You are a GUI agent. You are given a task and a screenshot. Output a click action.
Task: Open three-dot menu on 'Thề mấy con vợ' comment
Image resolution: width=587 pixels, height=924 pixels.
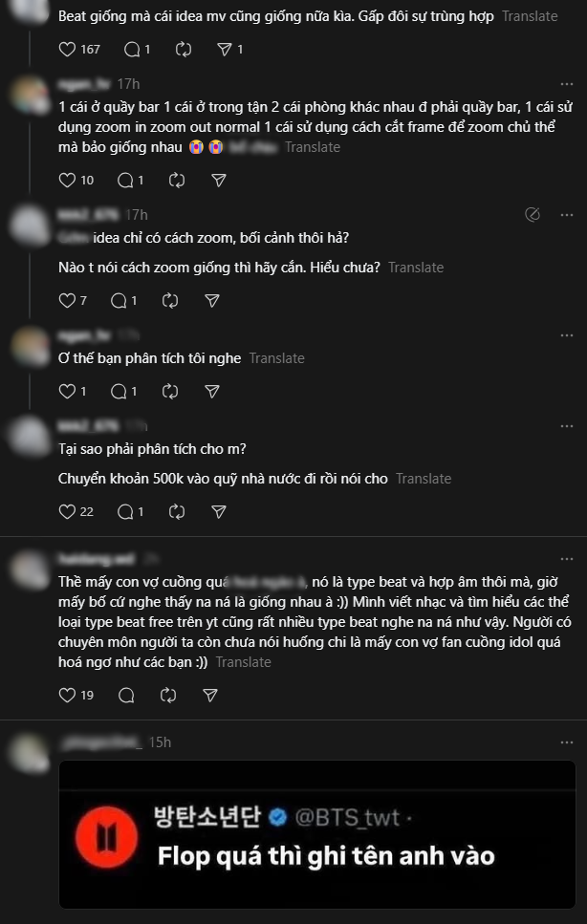(567, 558)
